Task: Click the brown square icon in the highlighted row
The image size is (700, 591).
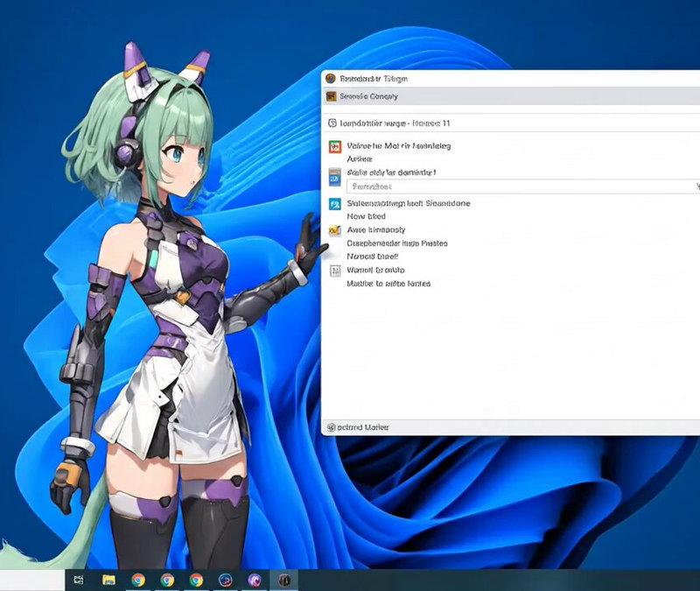Action: (x=331, y=96)
